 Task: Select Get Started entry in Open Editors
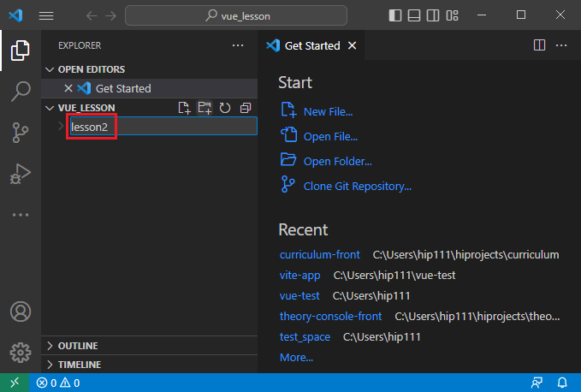[x=150, y=88]
